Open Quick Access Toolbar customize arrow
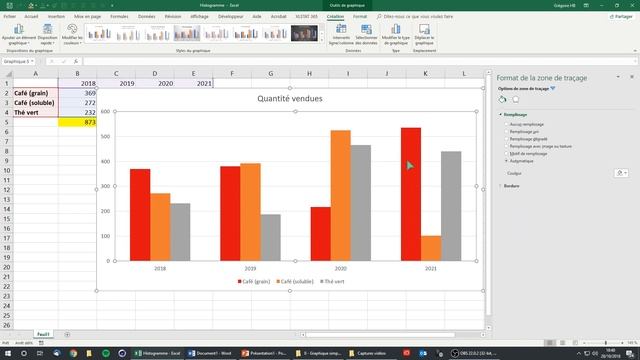 [112, 5]
